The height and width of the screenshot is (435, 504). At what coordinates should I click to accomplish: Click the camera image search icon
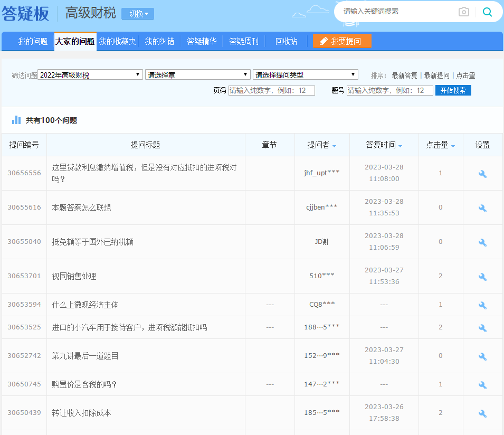463,12
